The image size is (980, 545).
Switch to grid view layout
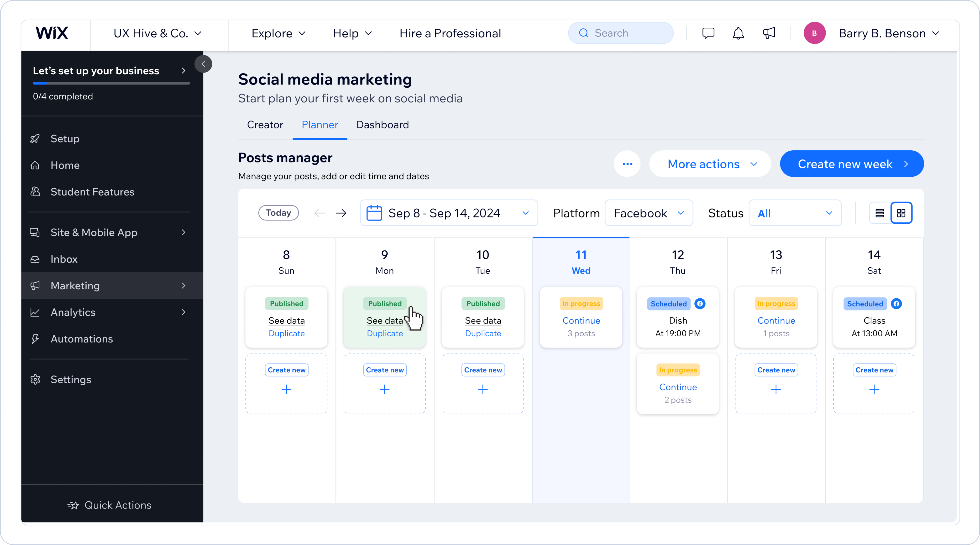pos(901,213)
